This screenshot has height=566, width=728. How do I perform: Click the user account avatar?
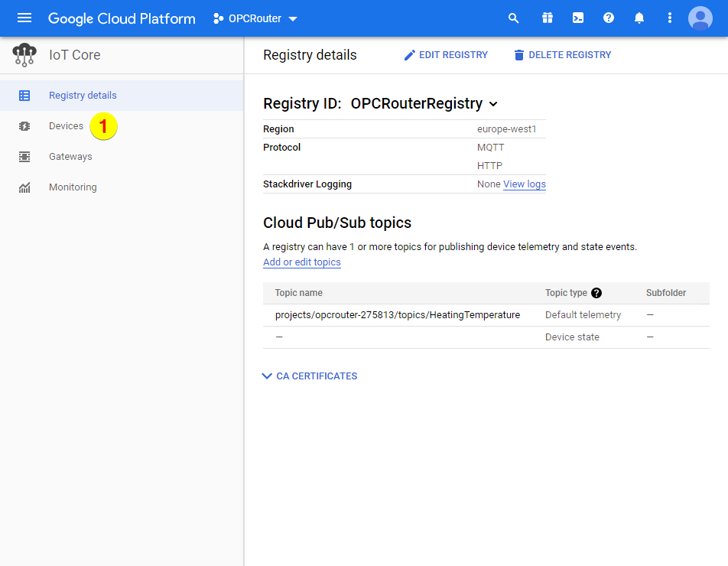pyautogui.click(x=700, y=18)
